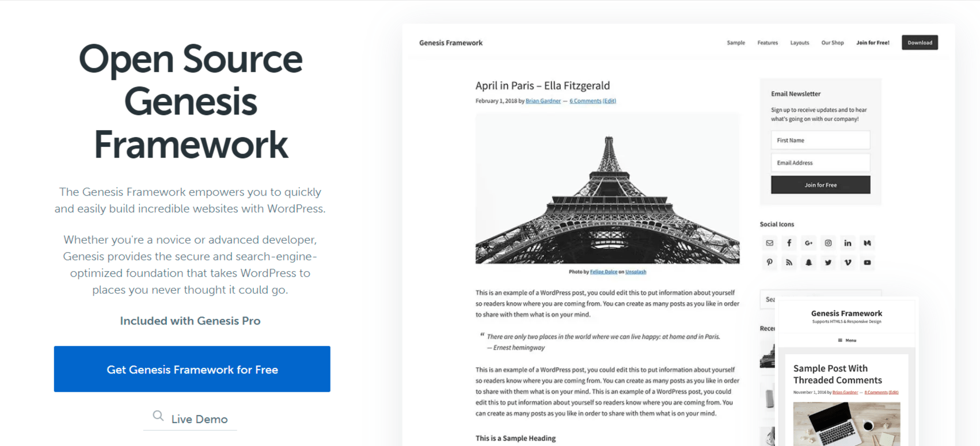
Task: Click Get Genesis Framework for Free button
Action: point(192,369)
